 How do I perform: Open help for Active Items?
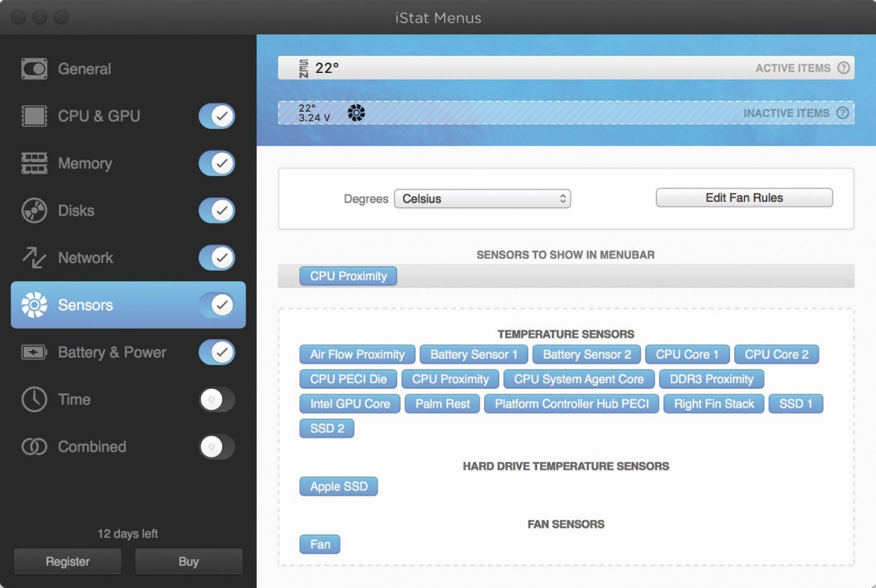pyautogui.click(x=843, y=68)
